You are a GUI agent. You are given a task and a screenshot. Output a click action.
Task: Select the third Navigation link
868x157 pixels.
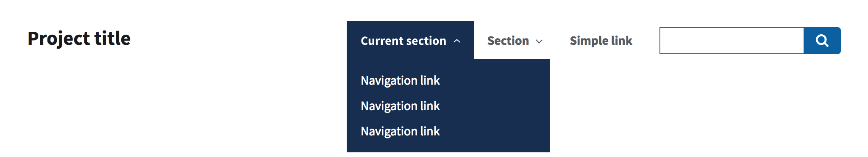tap(400, 131)
